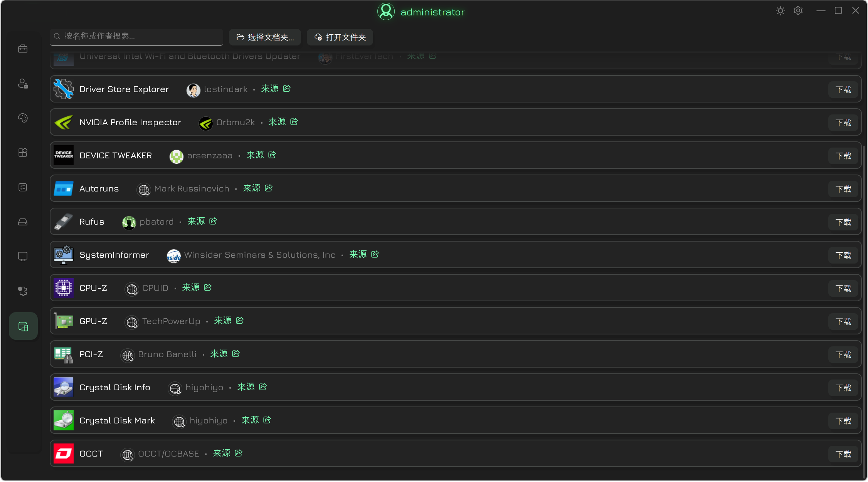Download SystemInformer with 下载
This screenshot has height=482, width=868.
point(843,255)
